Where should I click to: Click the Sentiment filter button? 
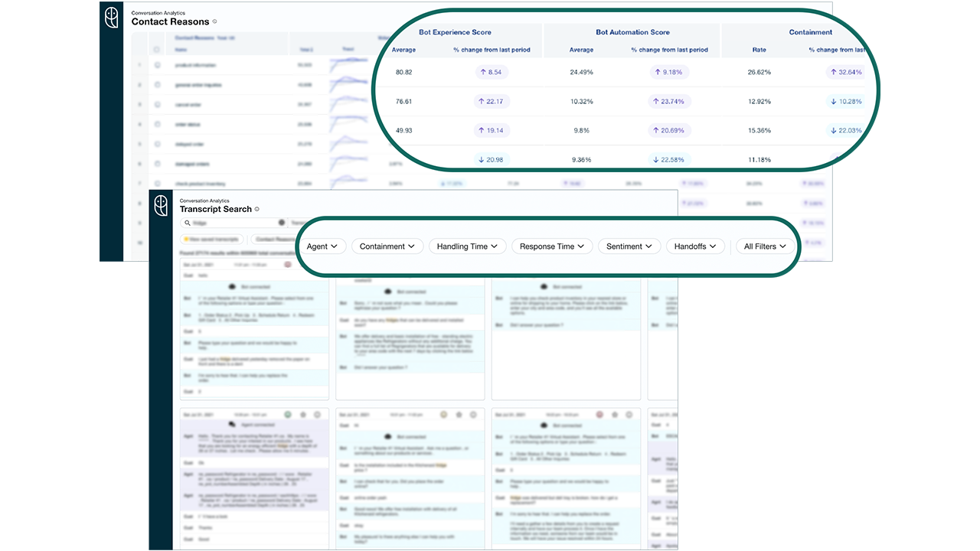[629, 246]
